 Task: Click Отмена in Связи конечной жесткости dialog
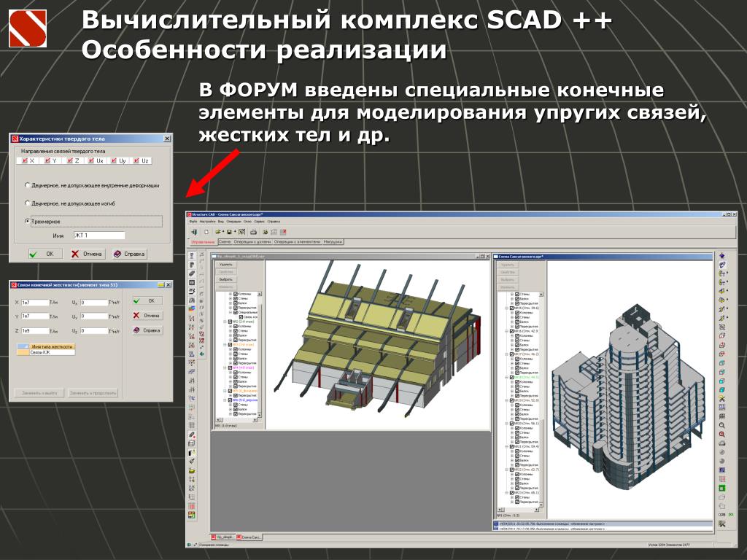coord(147,316)
